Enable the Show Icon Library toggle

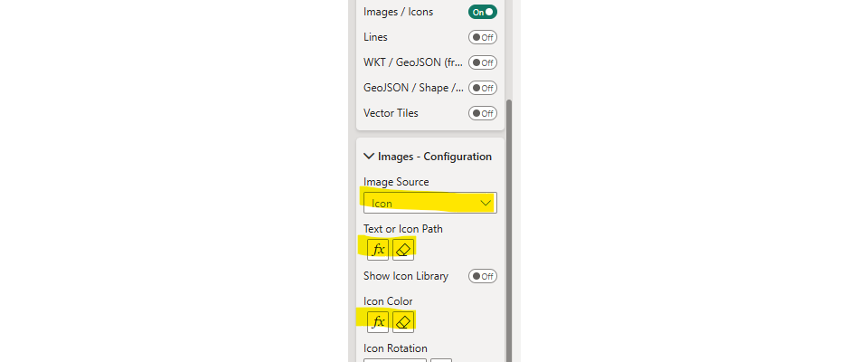[x=482, y=276]
